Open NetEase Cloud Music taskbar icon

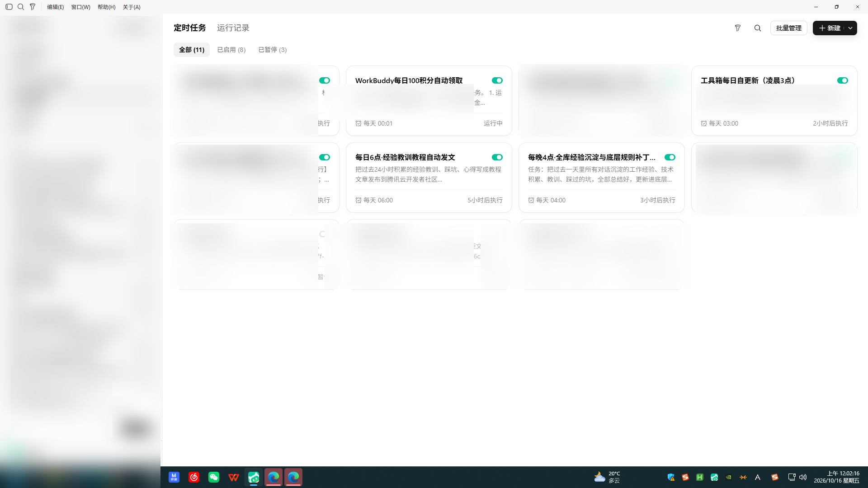click(194, 477)
